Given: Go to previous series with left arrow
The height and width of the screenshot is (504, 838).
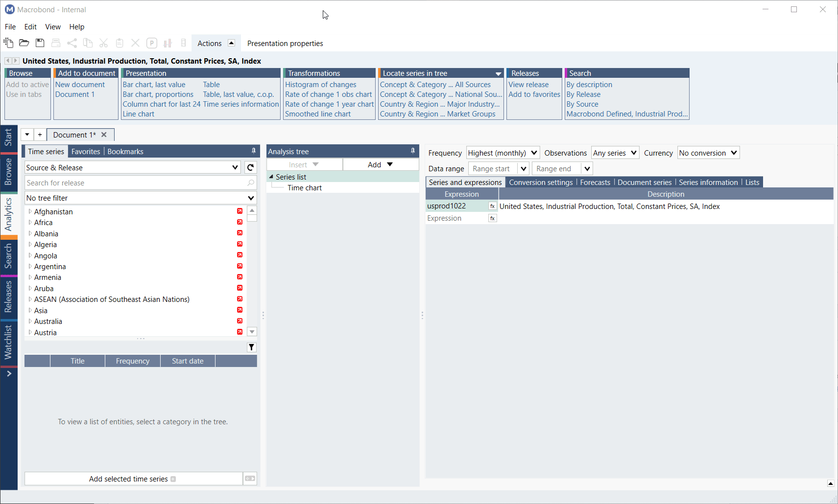Looking at the screenshot, I should click(x=8, y=61).
